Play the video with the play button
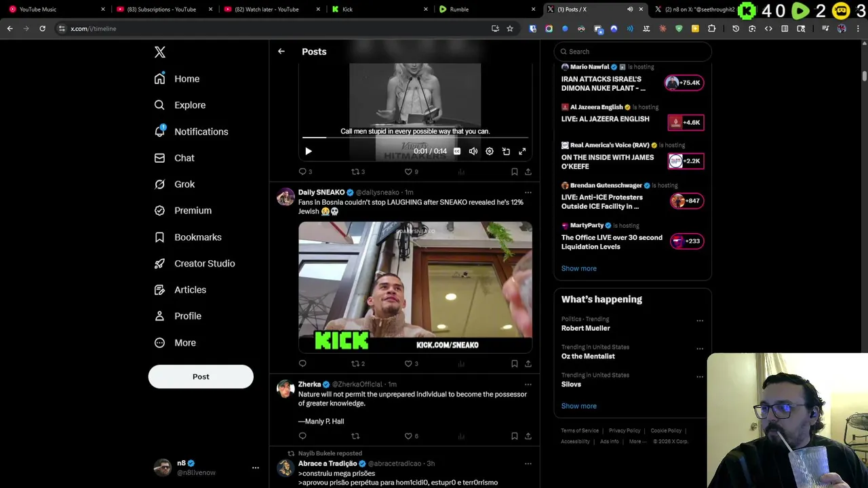 (x=308, y=151)
